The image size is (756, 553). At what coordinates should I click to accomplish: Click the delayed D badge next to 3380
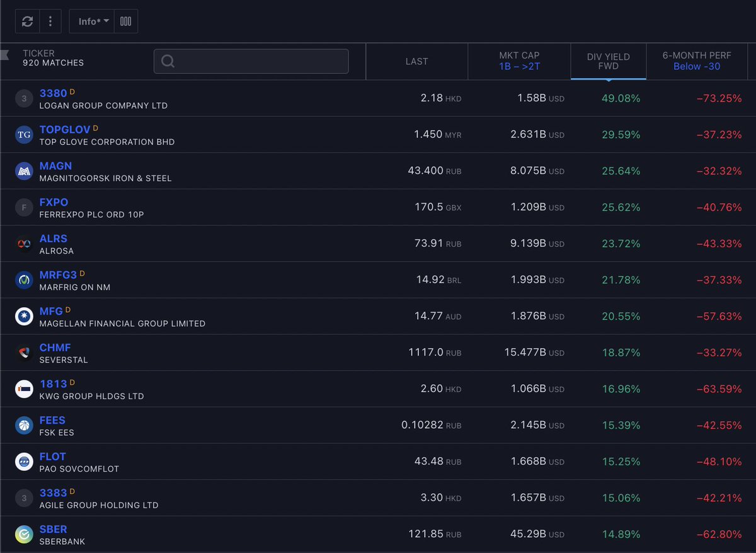point(72,92)
